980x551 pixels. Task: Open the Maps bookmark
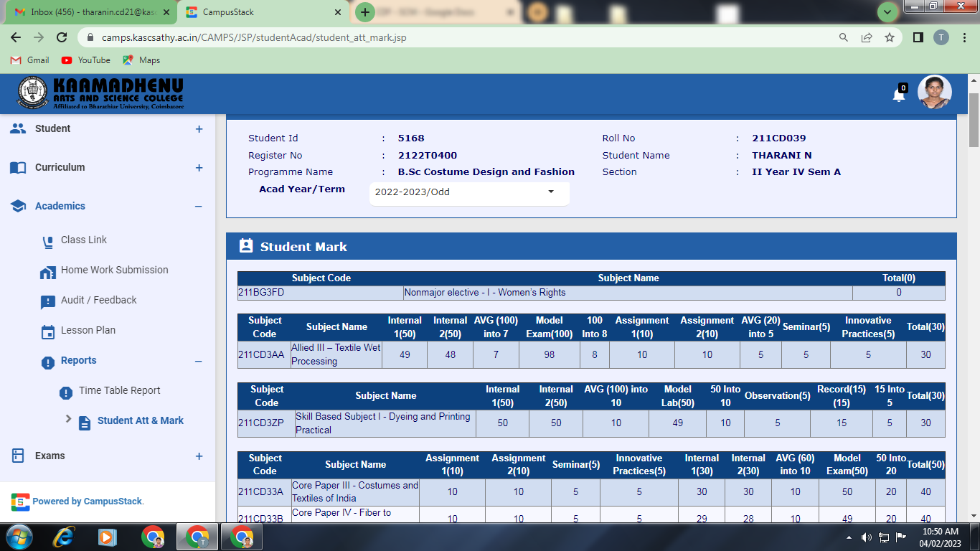point(141,60)
